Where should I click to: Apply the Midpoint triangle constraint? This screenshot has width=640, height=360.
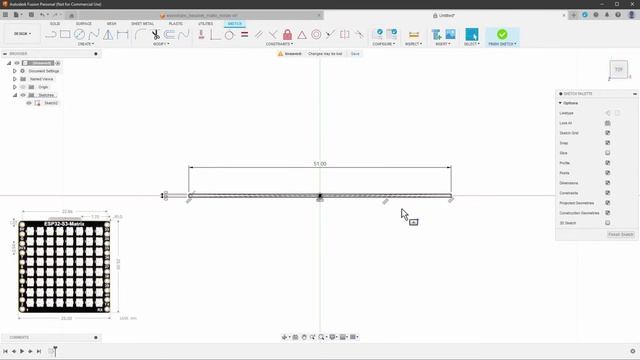pos(302,35)
